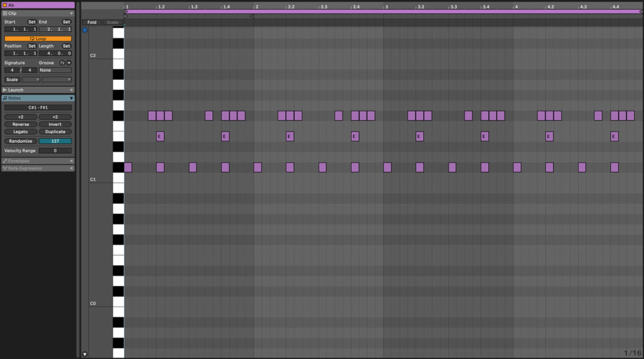
Task: Click the Clip panel icon in the header
Action: (4, 13)
